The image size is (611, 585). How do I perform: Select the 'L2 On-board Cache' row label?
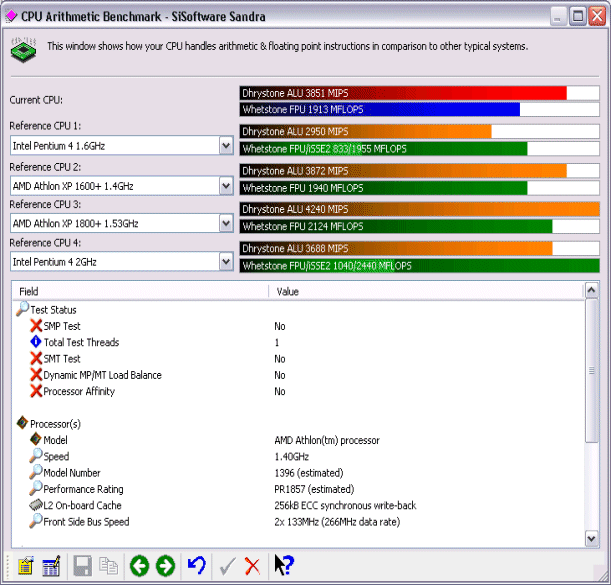tap(83, 505)
